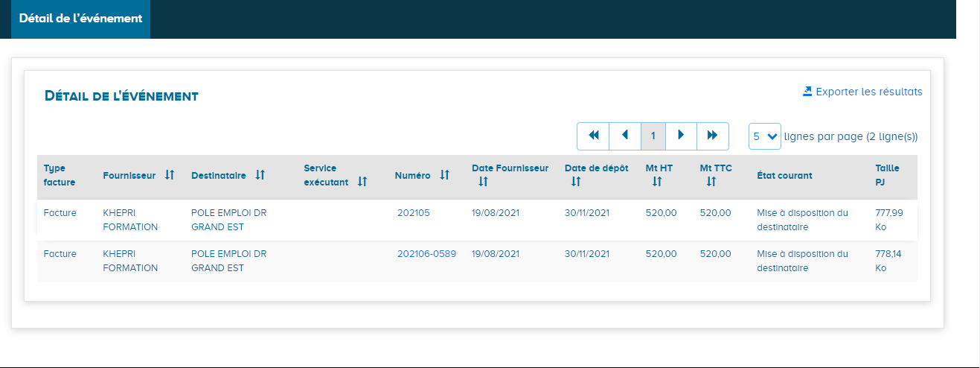Click Mt TTC 520,00 in row 202106-0589
Image resolution: width=980 pixels, height=368 pixels.
[x=716, y=254]
